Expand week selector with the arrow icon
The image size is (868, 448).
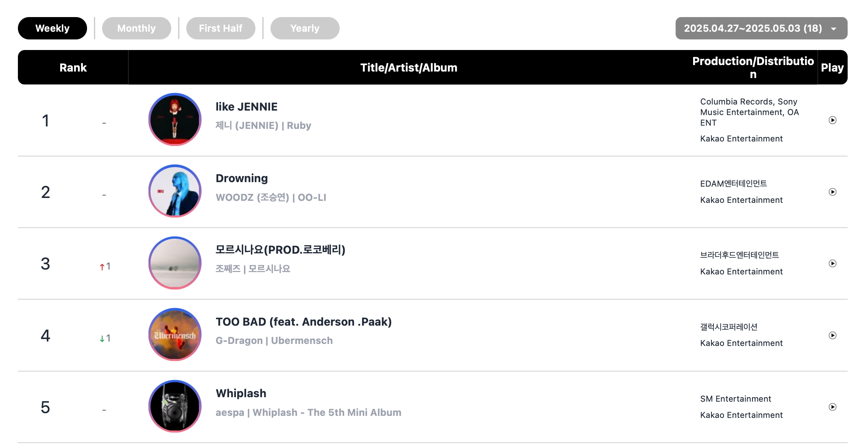click(833, 29)
